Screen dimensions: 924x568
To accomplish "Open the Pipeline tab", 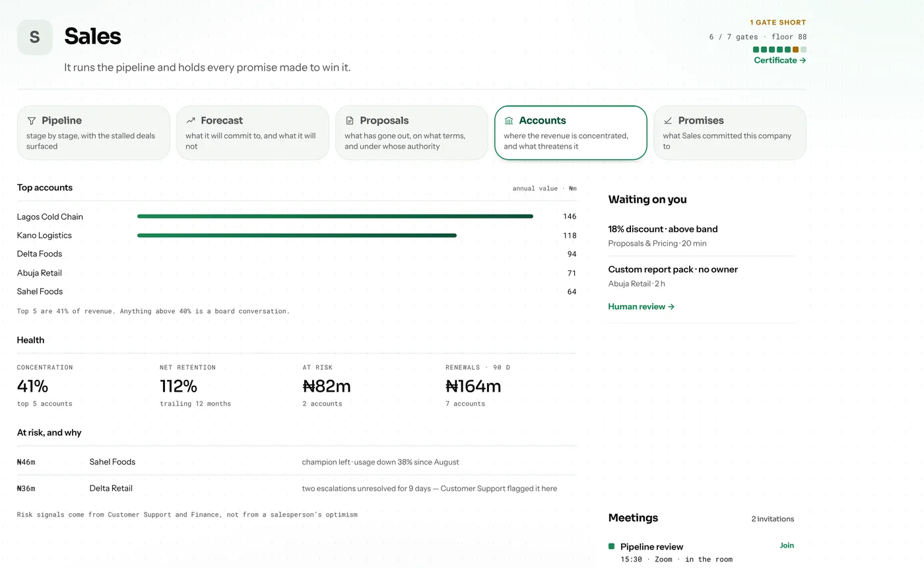I will click(x=94, y=133).
